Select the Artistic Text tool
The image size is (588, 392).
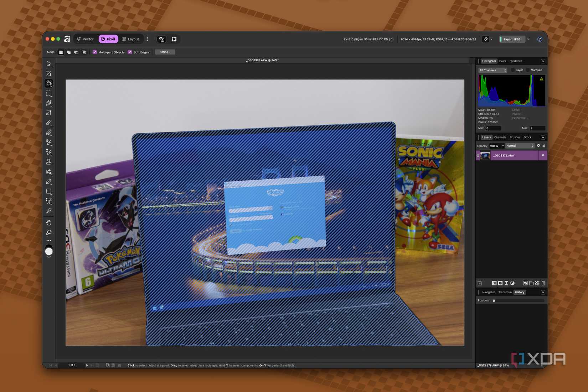pos(49,201)
